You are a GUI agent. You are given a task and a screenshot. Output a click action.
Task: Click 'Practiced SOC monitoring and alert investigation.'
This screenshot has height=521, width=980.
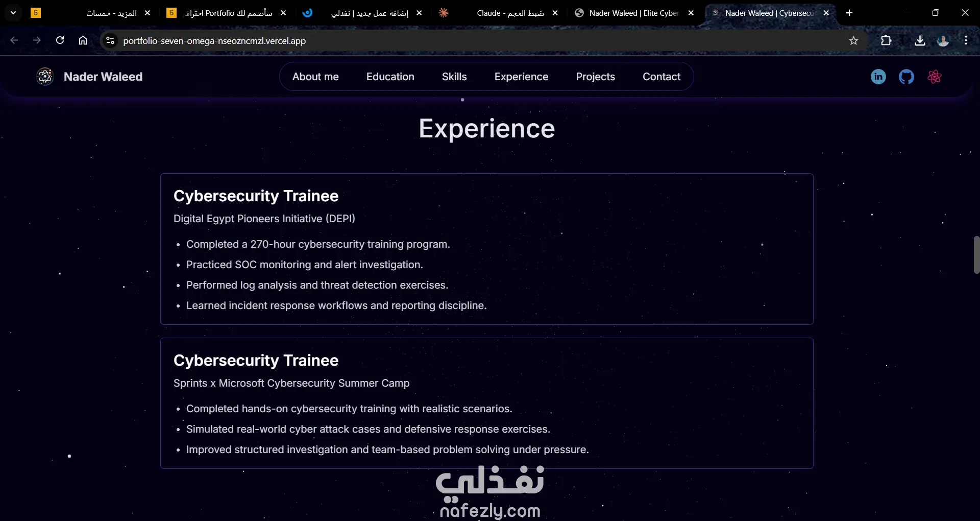(305, 265)
